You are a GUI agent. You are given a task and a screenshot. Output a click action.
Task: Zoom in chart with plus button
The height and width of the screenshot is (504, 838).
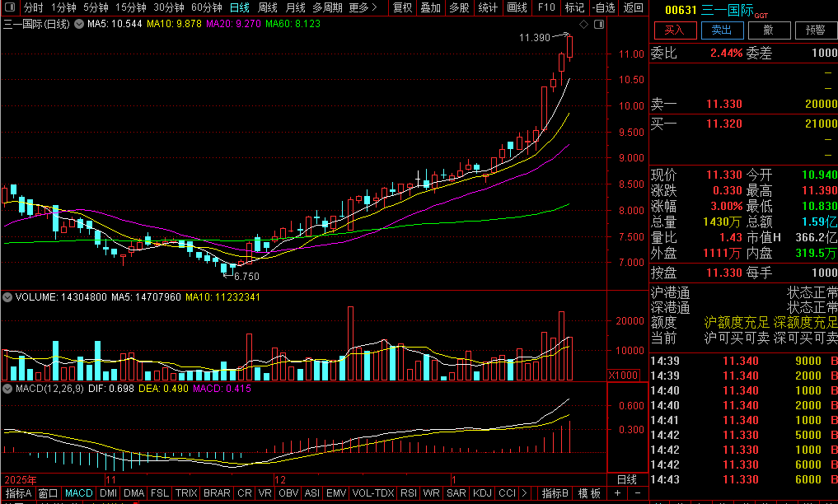coord(617,492)
